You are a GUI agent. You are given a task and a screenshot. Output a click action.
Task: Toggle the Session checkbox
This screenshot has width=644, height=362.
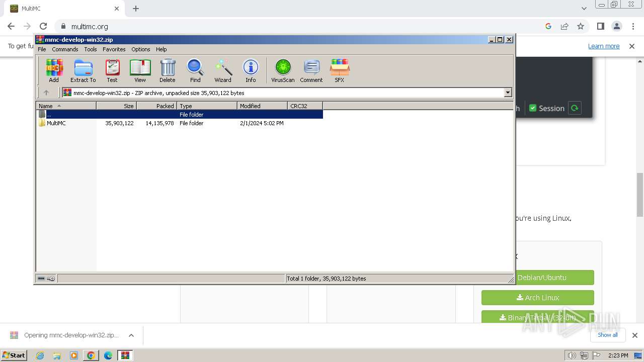pos(533,108)
